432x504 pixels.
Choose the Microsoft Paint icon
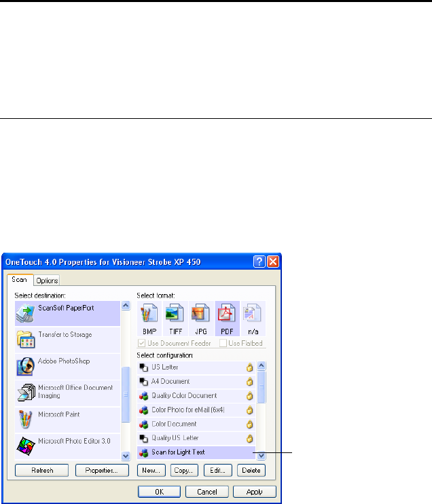point(25,419)
